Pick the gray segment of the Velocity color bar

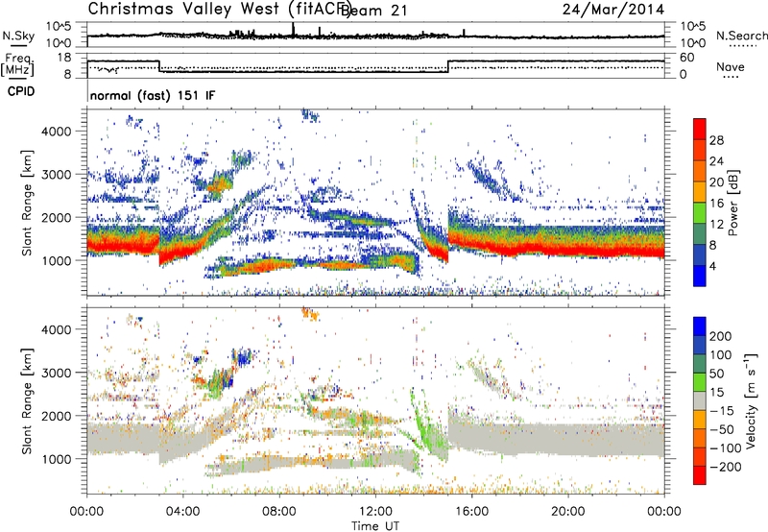click(700, 400)
